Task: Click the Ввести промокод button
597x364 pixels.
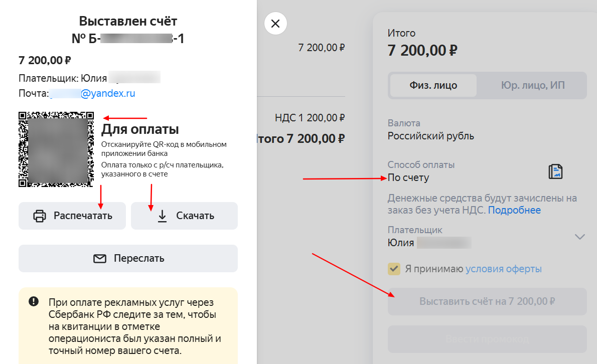Action: [x=487, y=339]
